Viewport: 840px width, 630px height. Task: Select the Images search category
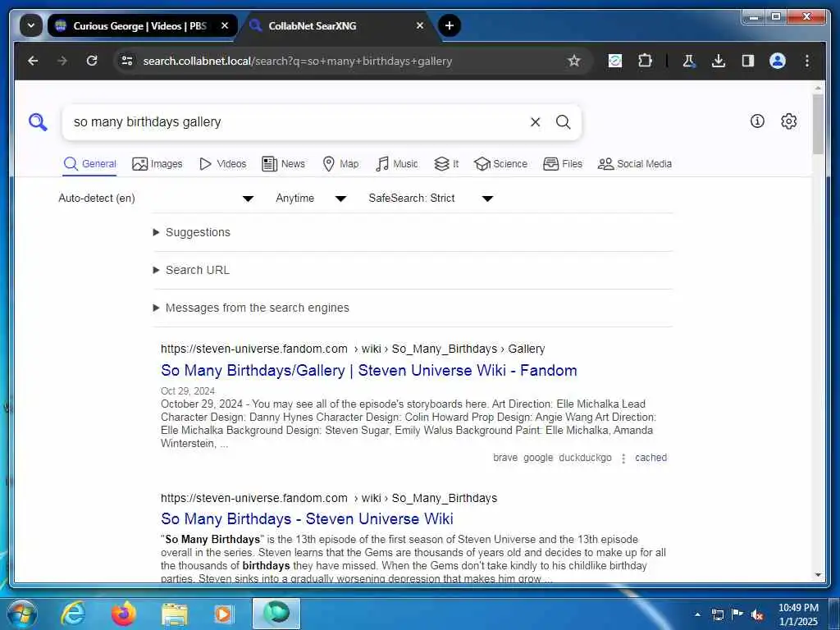(x=157, y=164)
